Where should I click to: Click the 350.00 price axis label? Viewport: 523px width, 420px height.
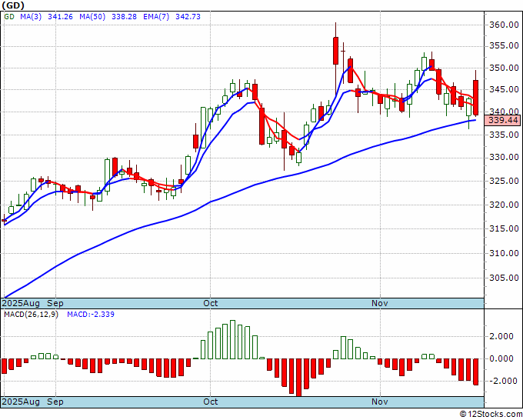[x=504, y=68]
